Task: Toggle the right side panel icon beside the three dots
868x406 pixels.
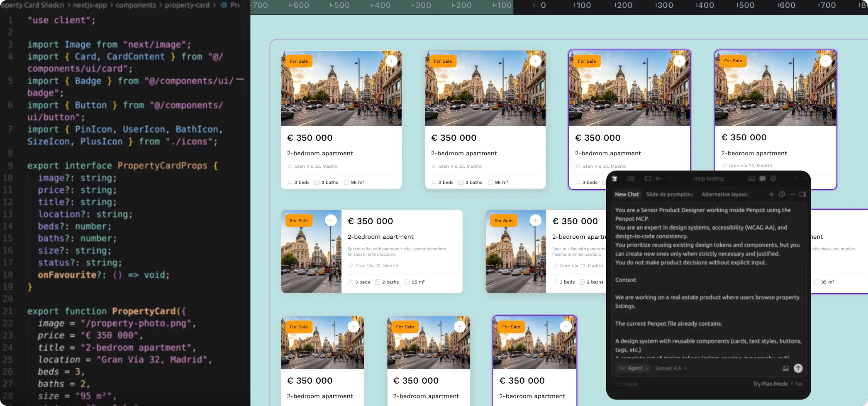Action: tap(802, 194)
